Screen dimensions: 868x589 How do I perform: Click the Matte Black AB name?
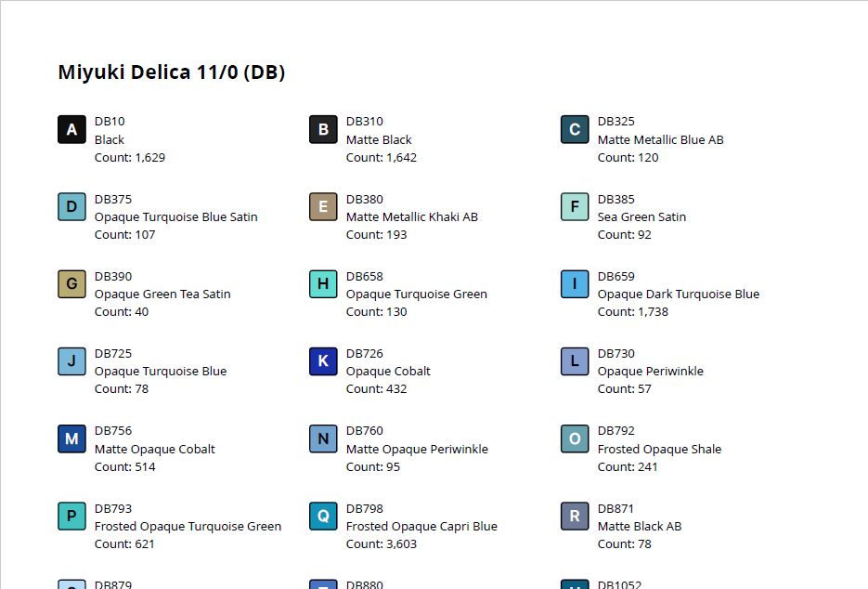tap(640, 527)
